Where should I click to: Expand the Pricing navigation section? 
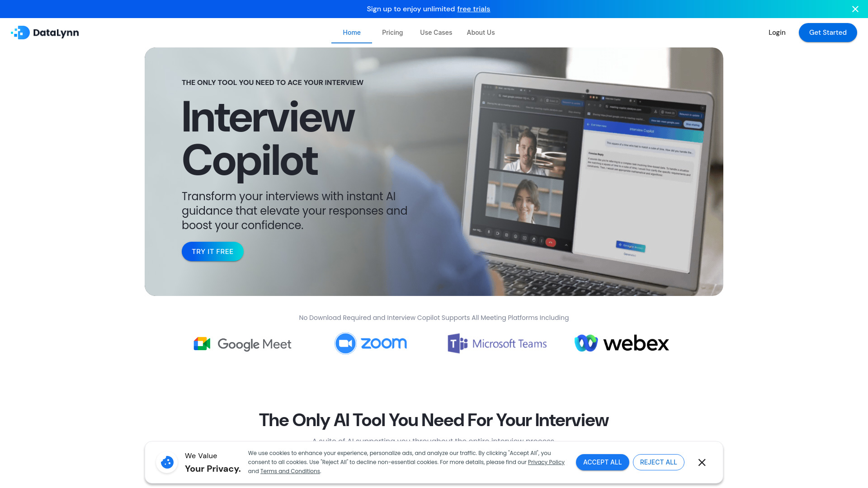(x=392, y=32)
